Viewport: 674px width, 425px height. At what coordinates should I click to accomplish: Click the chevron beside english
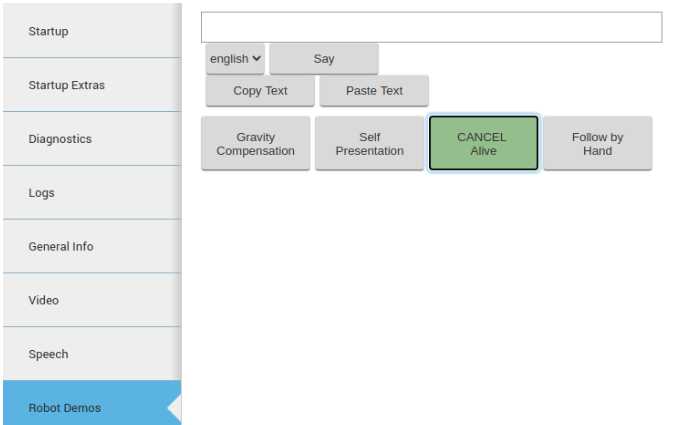[x=257, y=58]
